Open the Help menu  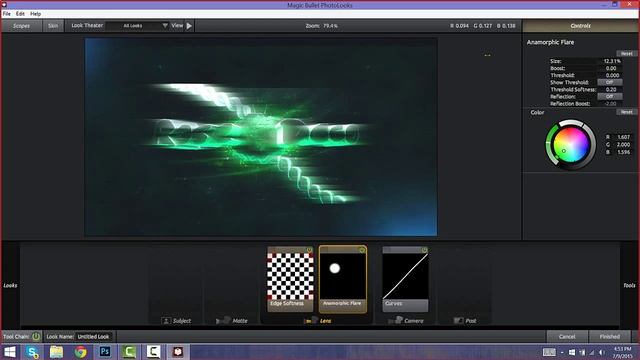pos(36,14)
